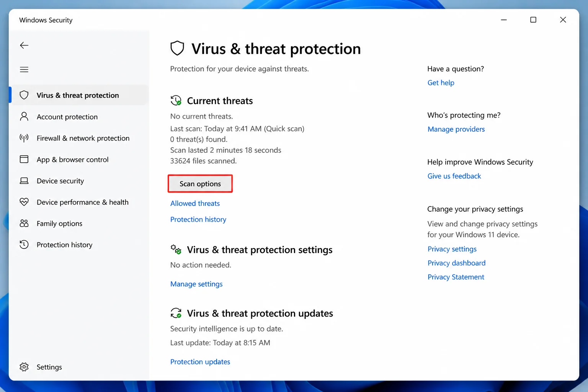Click the people icon for Family options
Image resolution: width=588 pixels, height=392 pixels.
pos(24,223)
